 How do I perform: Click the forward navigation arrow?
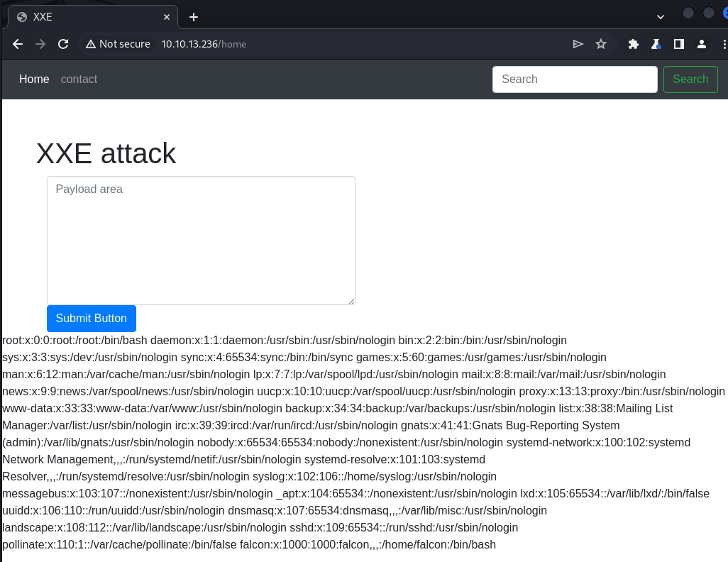tap(40, 43)
